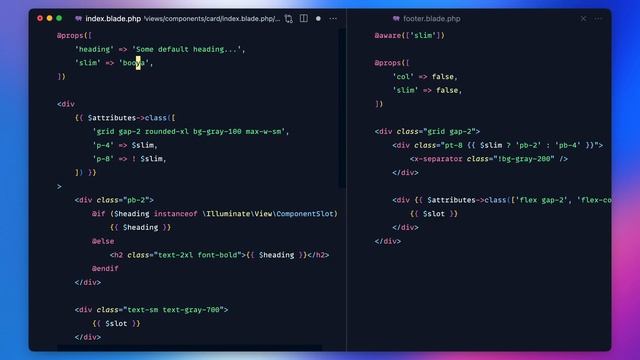
Task: Click the @endif directive
Action: pos(105,269)
